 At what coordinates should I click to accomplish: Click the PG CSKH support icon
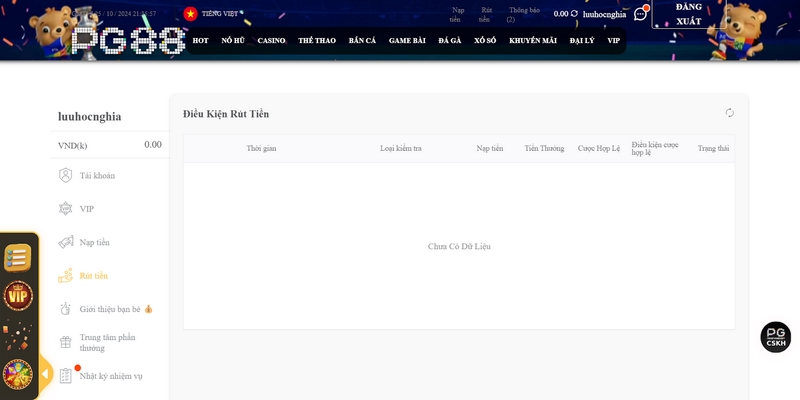pyautogui.click(x=775, y=337)
